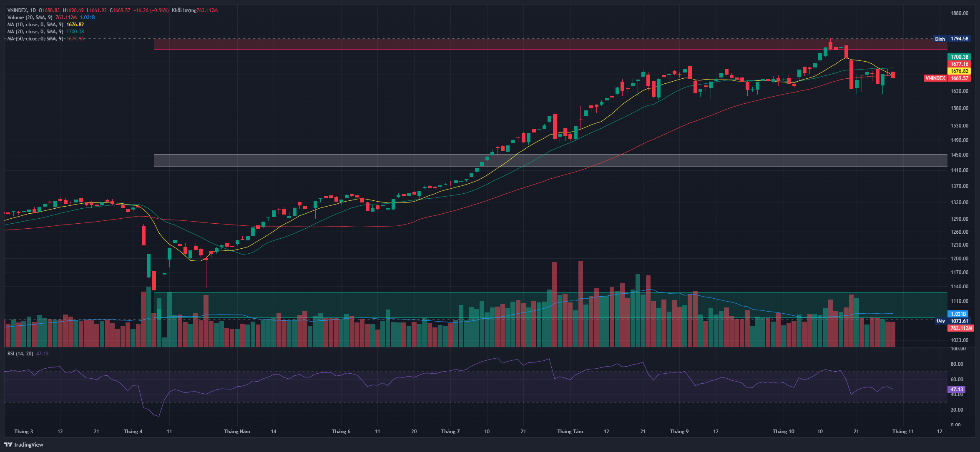Click the yellow 1676.82 MA axis label

(x=959, y=71)
